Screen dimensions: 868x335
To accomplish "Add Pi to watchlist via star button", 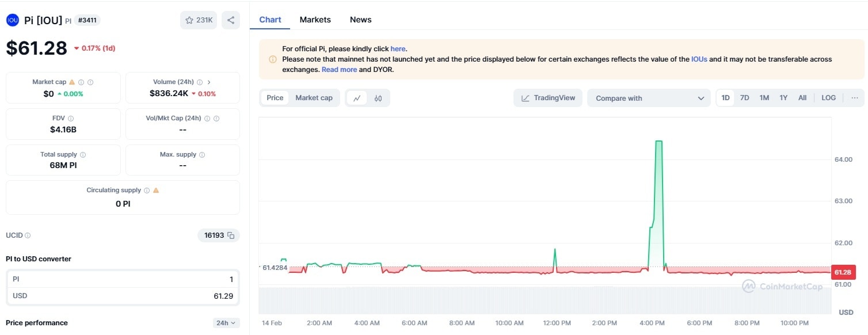I will tap(199, 20).
